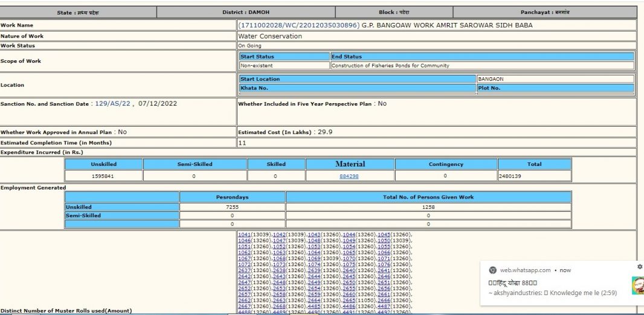
Task: Open muster roll 1066 link
Action: pos(384,253)
